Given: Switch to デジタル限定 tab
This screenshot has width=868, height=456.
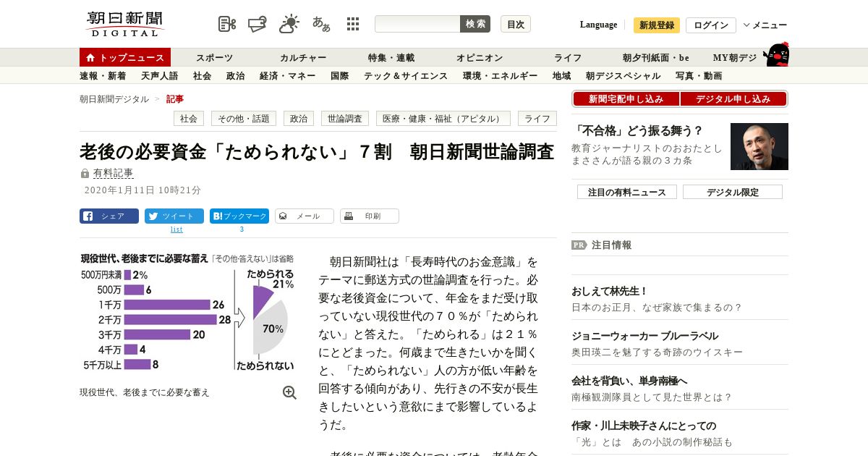Looking at the screenshot, I should pyautogui.click(x=733, y=192).
